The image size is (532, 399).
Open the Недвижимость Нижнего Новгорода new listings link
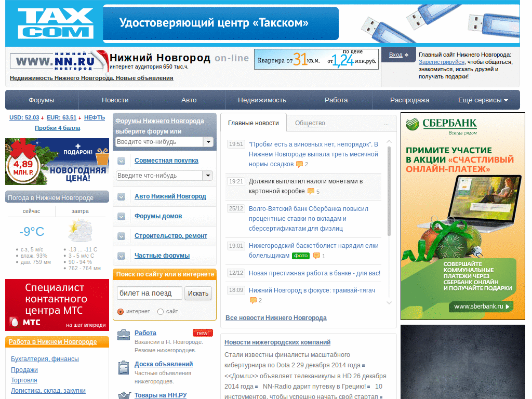coord(91,78)
